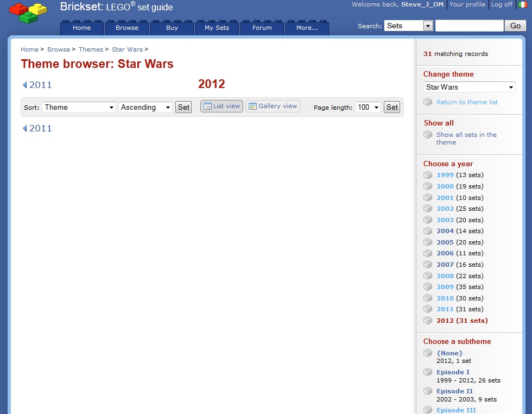Screen dimensions: 532x414
Task: Click the flag icon beside Log off
Action: tap(522, 4)
